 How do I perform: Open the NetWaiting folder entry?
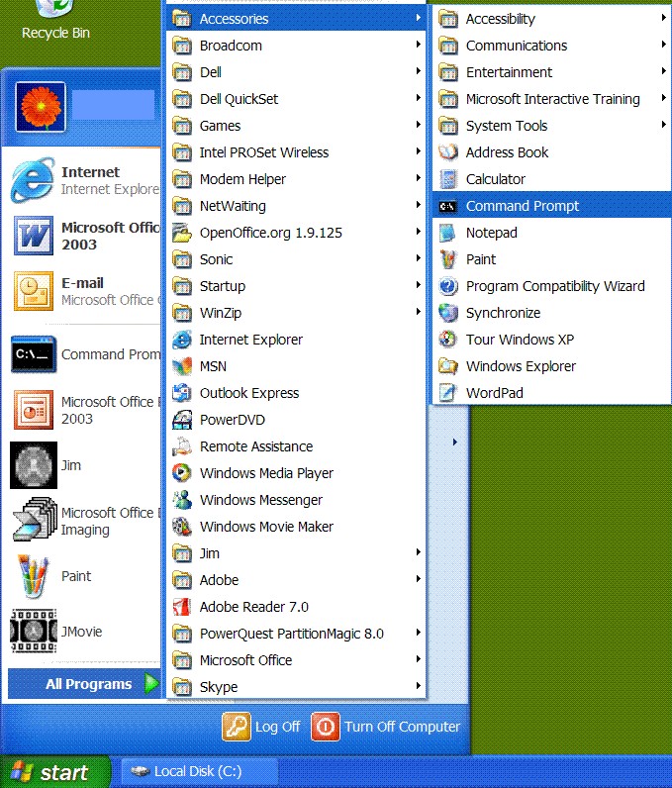click(296, 206)
